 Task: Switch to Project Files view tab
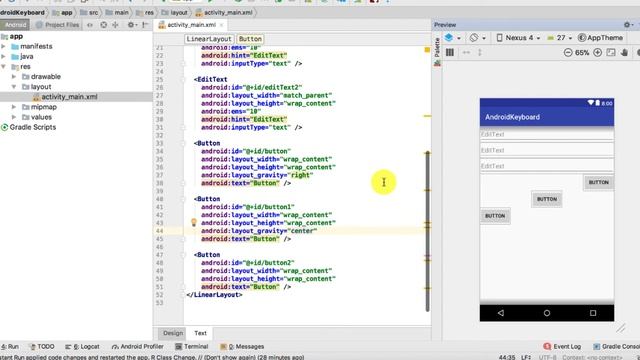pos(57,25)
